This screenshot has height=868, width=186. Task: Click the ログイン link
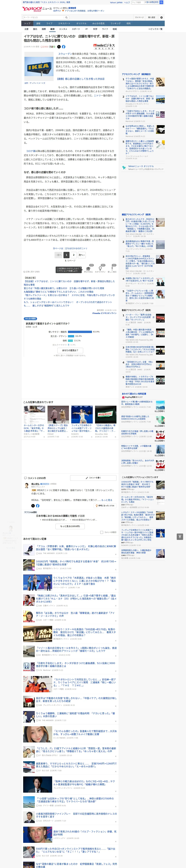point(57,11)
